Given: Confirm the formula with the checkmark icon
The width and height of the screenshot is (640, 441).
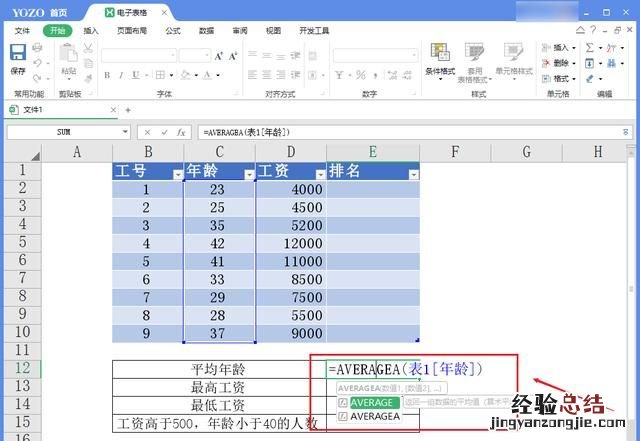Looking at the screenshot, I should pyautogui.click(x=164, y=132).
